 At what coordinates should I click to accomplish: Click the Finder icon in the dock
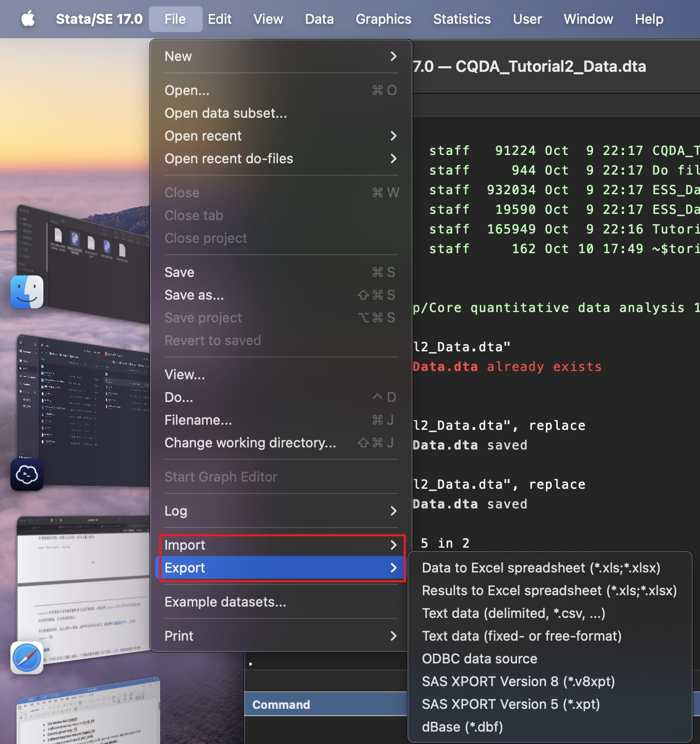(x=27, y=292)
